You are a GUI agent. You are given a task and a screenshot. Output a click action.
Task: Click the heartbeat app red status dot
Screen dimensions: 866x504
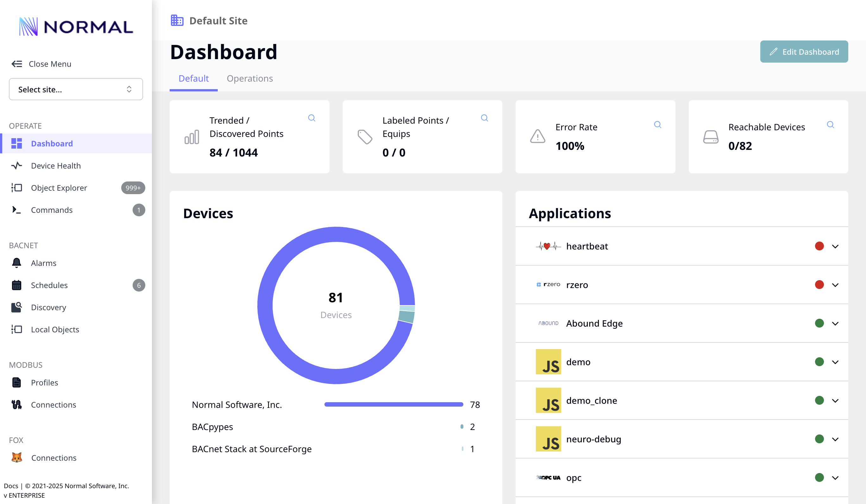point(819,246)
